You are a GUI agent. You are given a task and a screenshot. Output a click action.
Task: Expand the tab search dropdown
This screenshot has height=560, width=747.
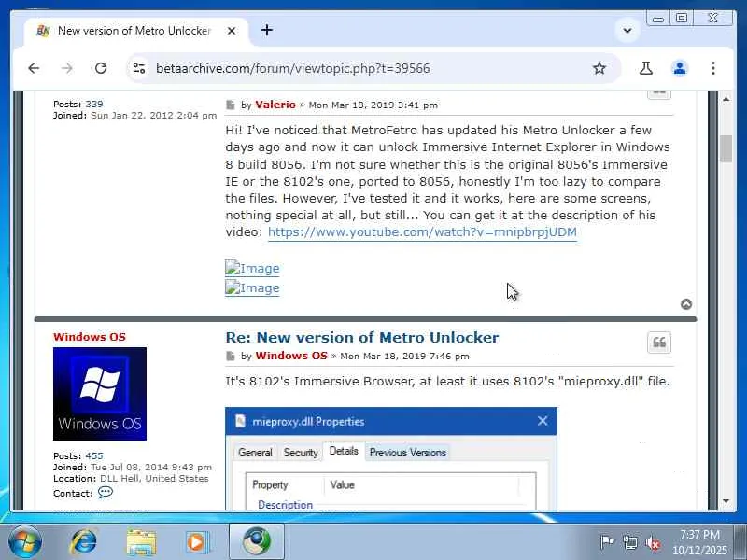[x=627, y=31]
